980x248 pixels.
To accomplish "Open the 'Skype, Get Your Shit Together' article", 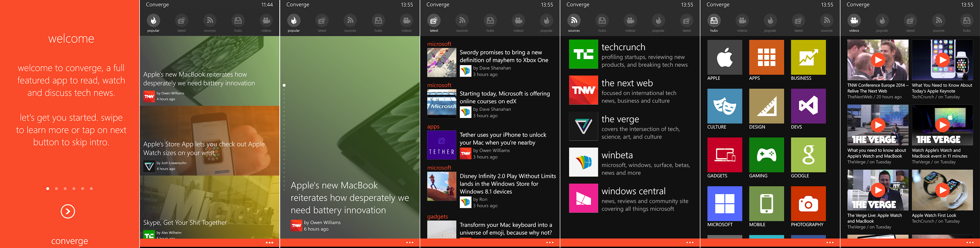I will tap(185, 222).
